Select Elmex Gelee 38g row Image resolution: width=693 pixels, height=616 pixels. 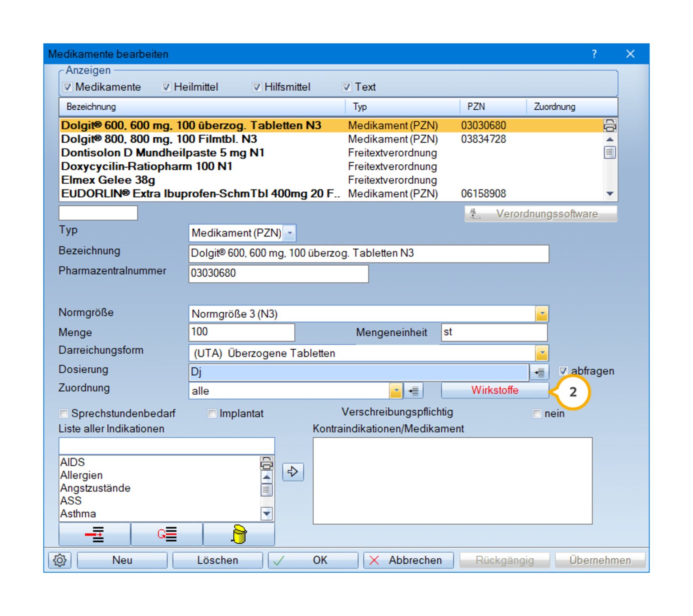pyautogui.click(x=331, y=180)
